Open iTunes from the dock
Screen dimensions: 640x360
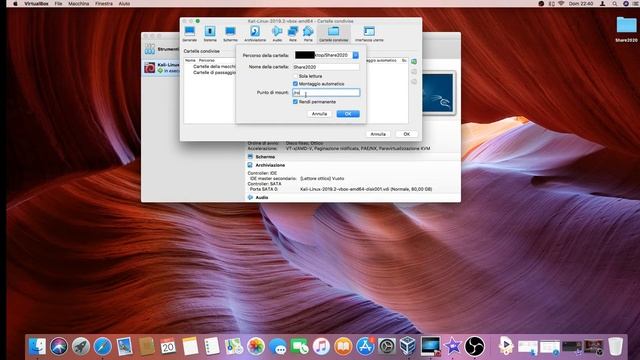[x=321, y=346]
